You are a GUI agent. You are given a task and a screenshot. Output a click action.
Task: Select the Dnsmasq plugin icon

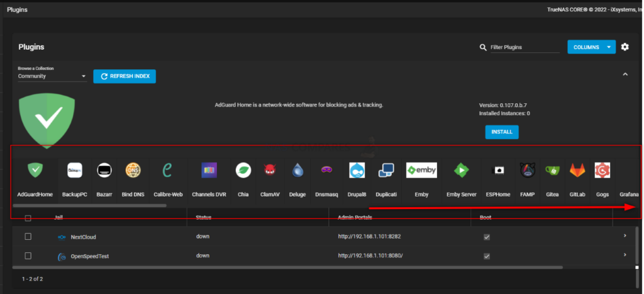pos(326,169)
